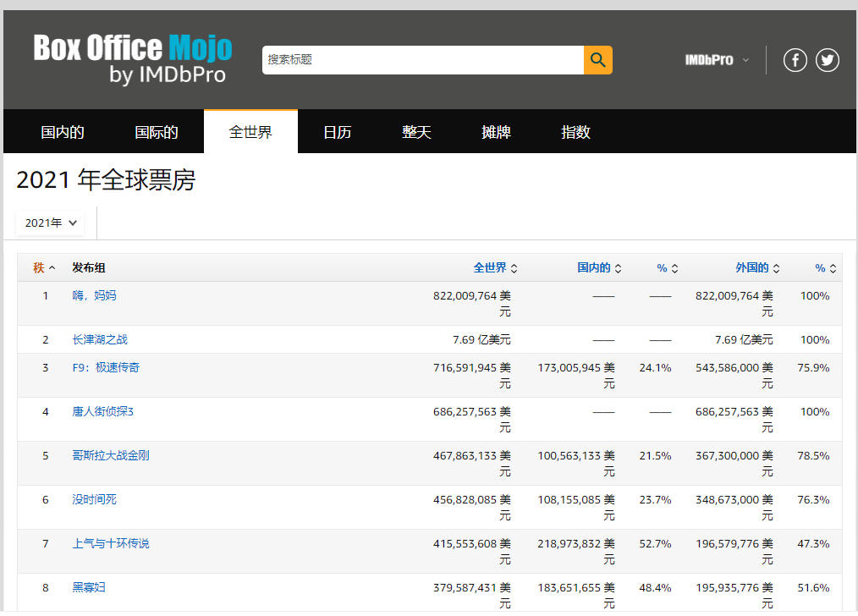Sort by the foreign % column
858x616 pixels.
point(825,268)
